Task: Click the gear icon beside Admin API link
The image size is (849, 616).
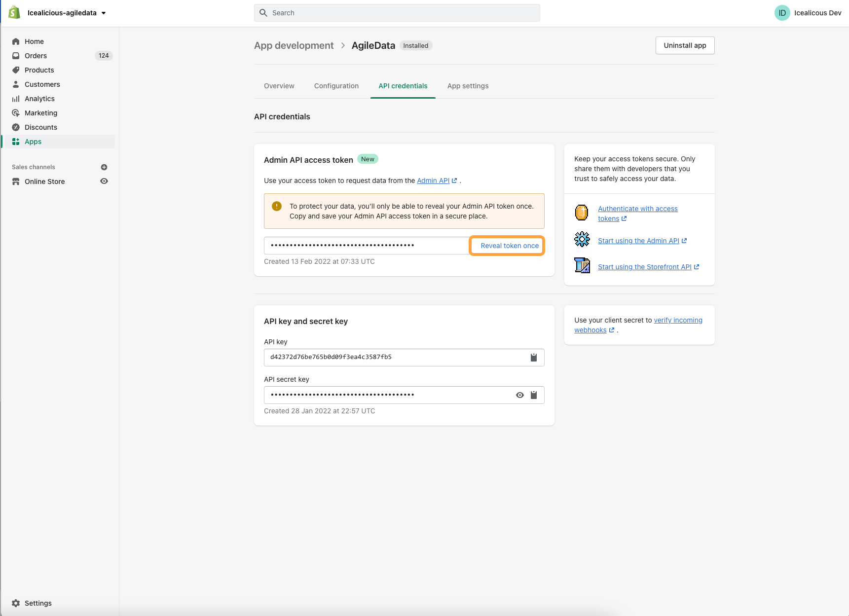Action: (x=582, y=240)
